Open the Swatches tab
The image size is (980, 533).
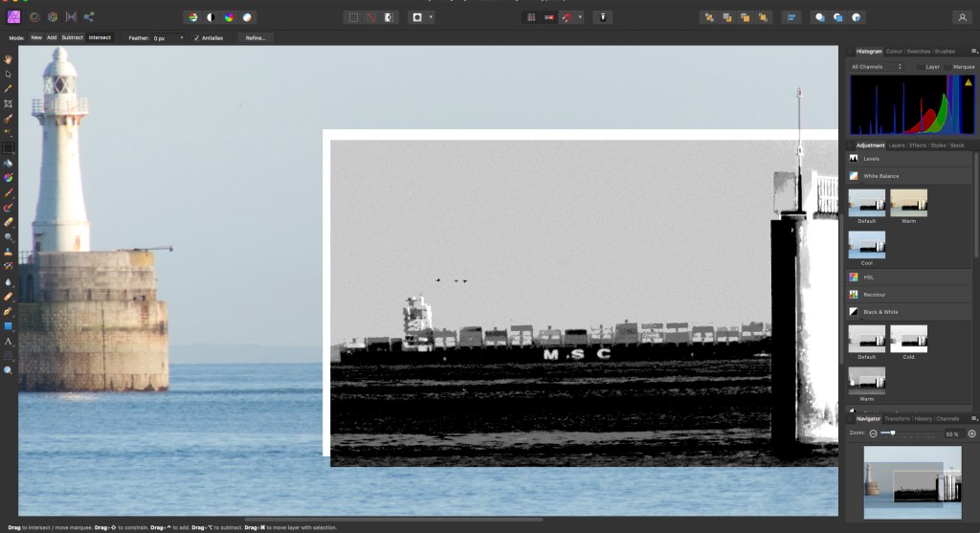click(x=917, y=51)
